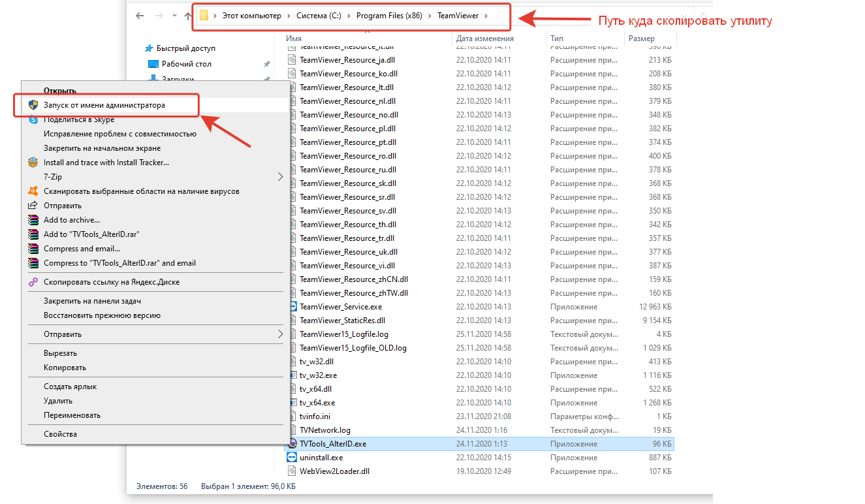865x504 pixels.
Task: Click the folder icon in address bar
Action: (204, 15)
